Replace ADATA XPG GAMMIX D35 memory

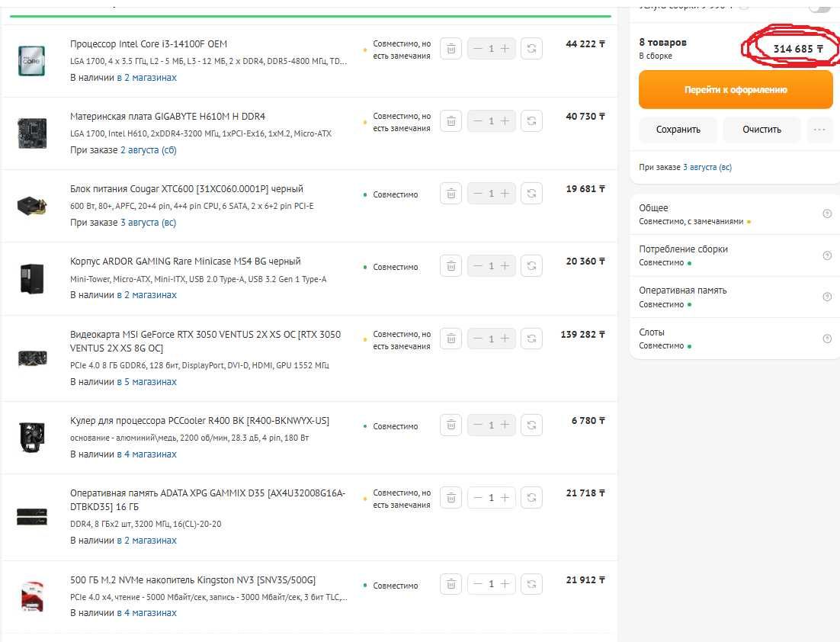tap(531, 498)
